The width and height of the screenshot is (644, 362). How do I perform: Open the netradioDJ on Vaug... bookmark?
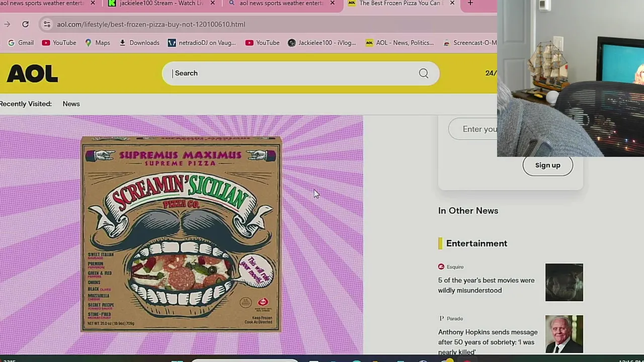click(x=202, y=43)
